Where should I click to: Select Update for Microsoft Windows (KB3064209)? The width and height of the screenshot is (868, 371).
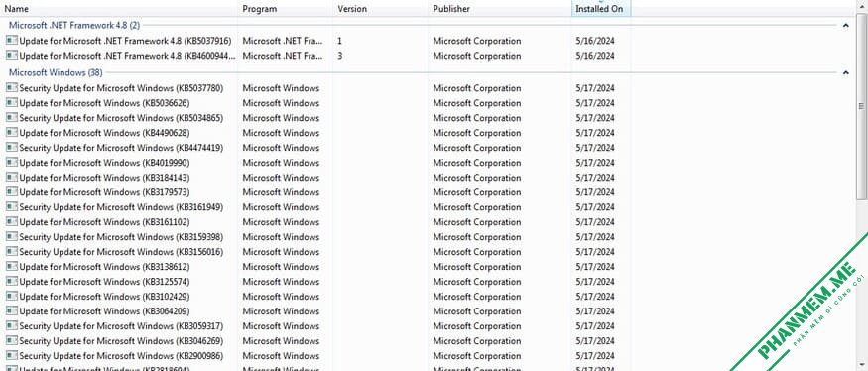coord(104,311)
